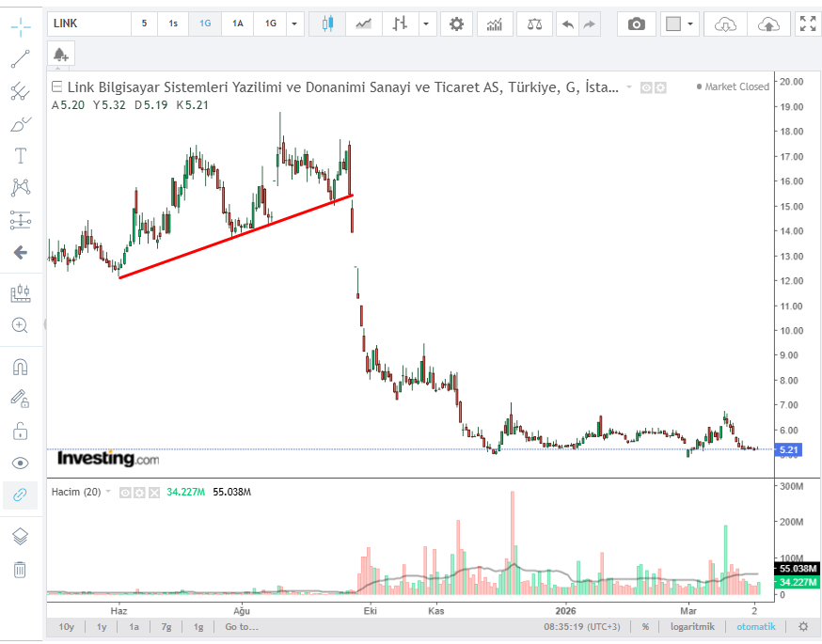Click the back arrow icon in sidebar
Screen dimensions: 822x644
click(x=21, y=253)
